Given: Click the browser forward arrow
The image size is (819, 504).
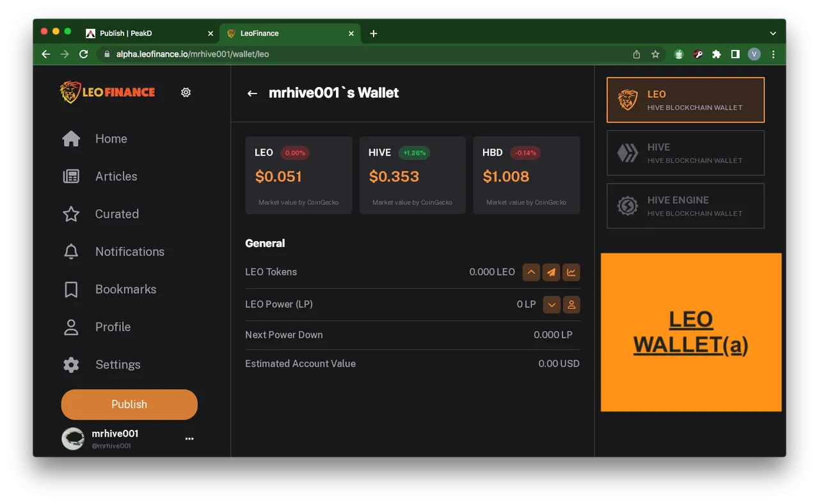Looking at the screenshot, I should point(65,54).
